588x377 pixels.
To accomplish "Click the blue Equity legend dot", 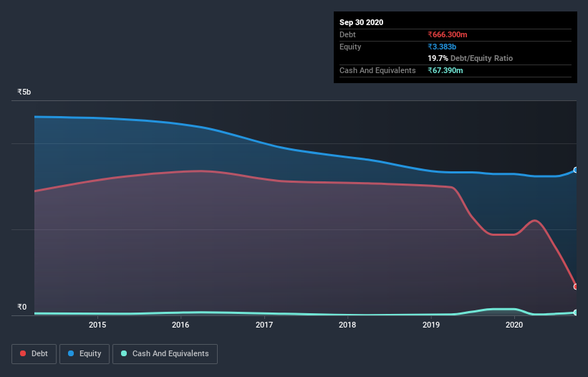I will pos(71,353).
